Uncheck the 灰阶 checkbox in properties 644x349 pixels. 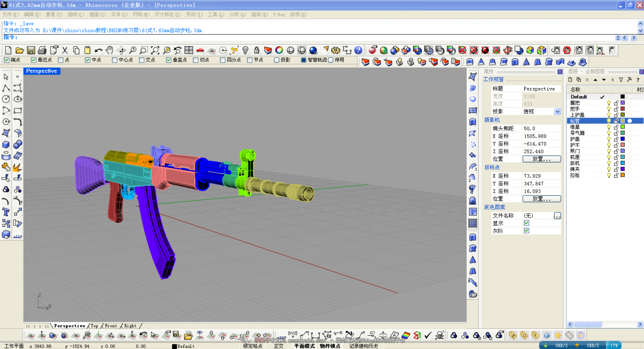click(526, 231)
